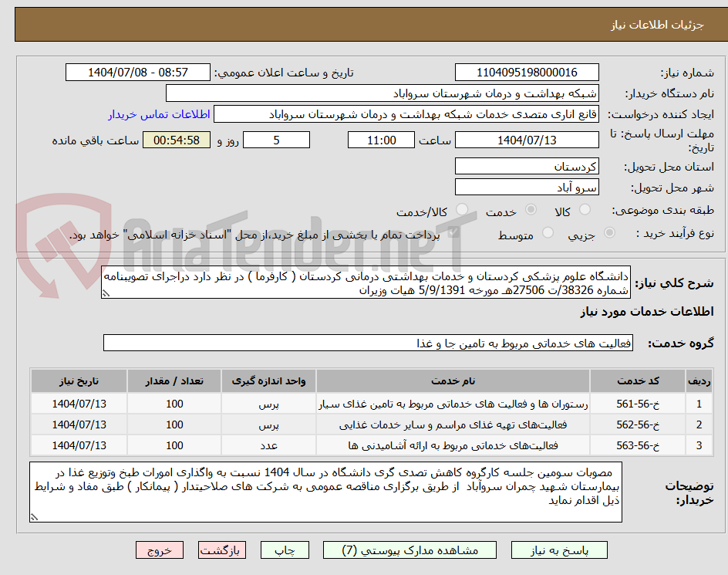Select the کالا/خدمت radio button
The height and width of the screenshot is (575, 728).
463,208
